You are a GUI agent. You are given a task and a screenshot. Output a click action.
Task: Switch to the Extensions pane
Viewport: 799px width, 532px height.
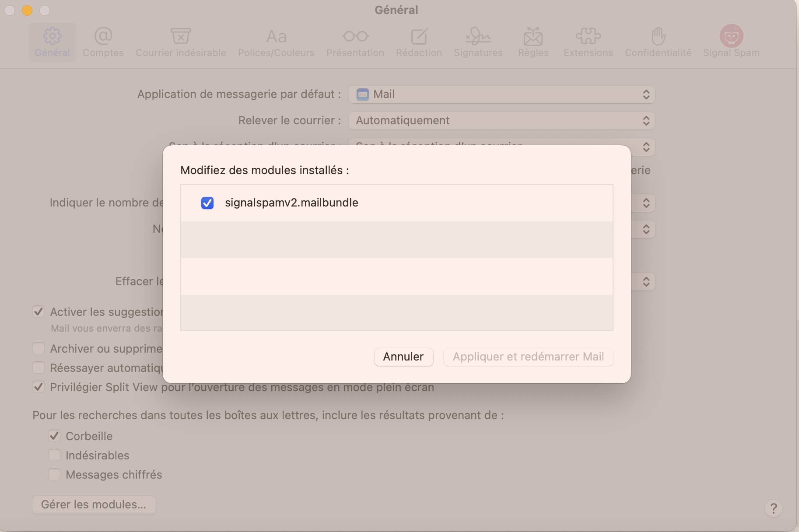(588, 42)
